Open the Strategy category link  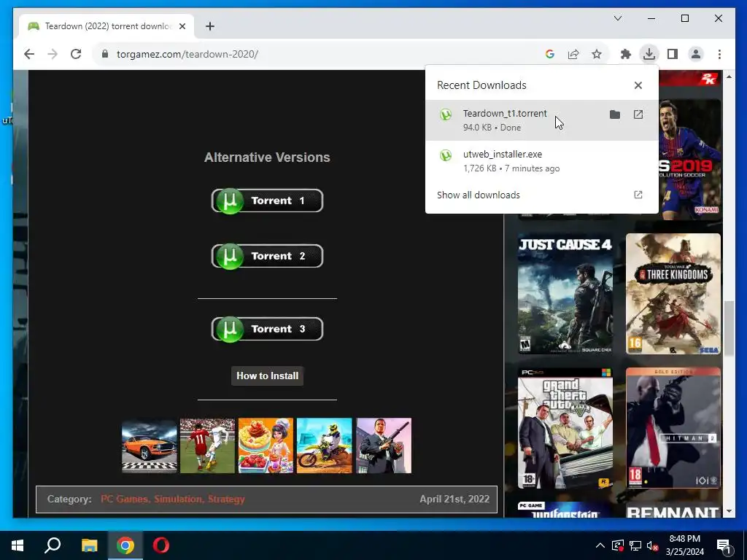(226, 499)
